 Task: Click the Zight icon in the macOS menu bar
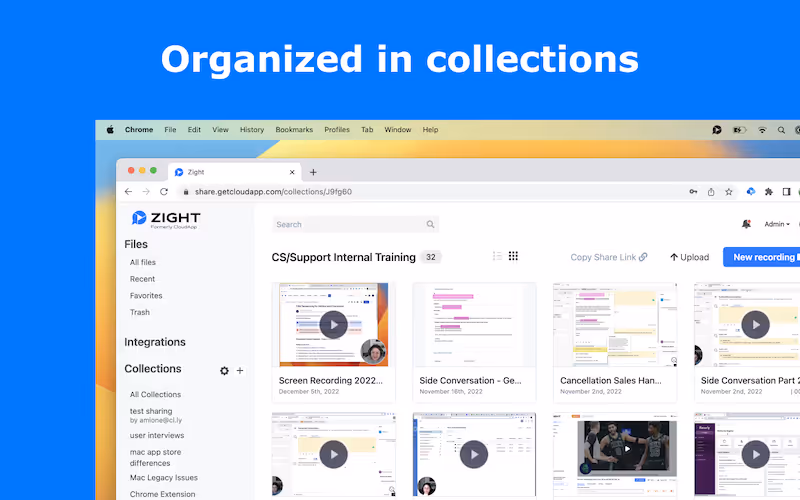coord(717,130)
